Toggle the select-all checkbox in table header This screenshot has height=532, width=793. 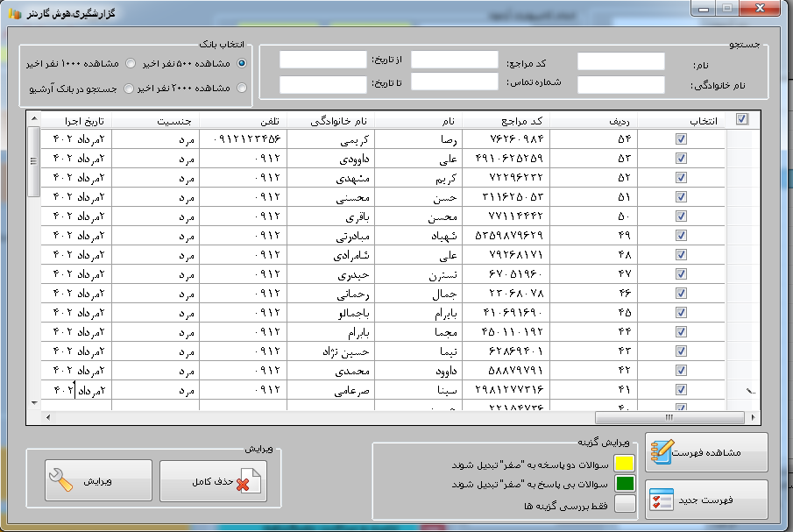(x=742, y=120)
